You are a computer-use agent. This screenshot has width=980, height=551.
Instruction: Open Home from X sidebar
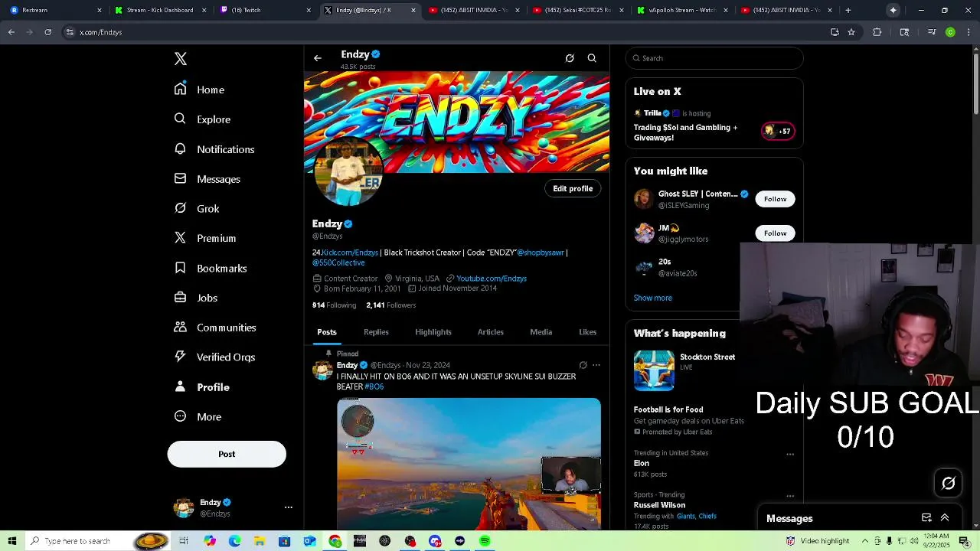[x=199, y=90]
